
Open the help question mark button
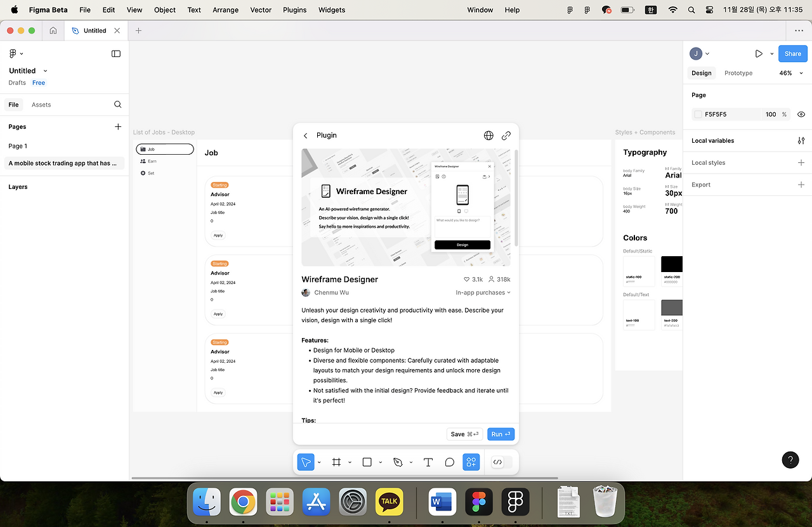[x=790, y=460]
